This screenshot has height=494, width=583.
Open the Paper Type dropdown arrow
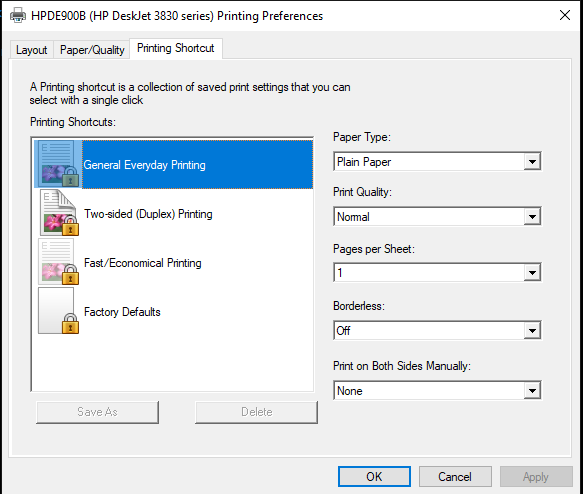pyautogui.click(x=532, y=162)
